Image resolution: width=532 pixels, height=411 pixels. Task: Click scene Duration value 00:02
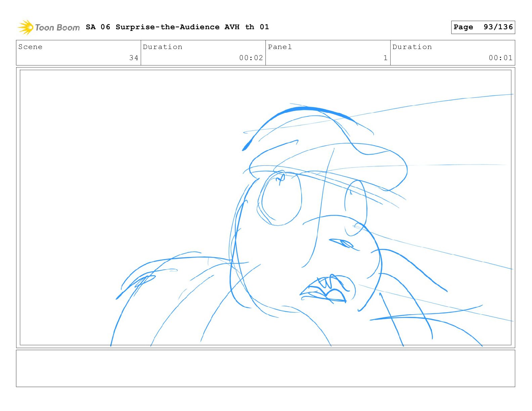[x=251, y=58]
